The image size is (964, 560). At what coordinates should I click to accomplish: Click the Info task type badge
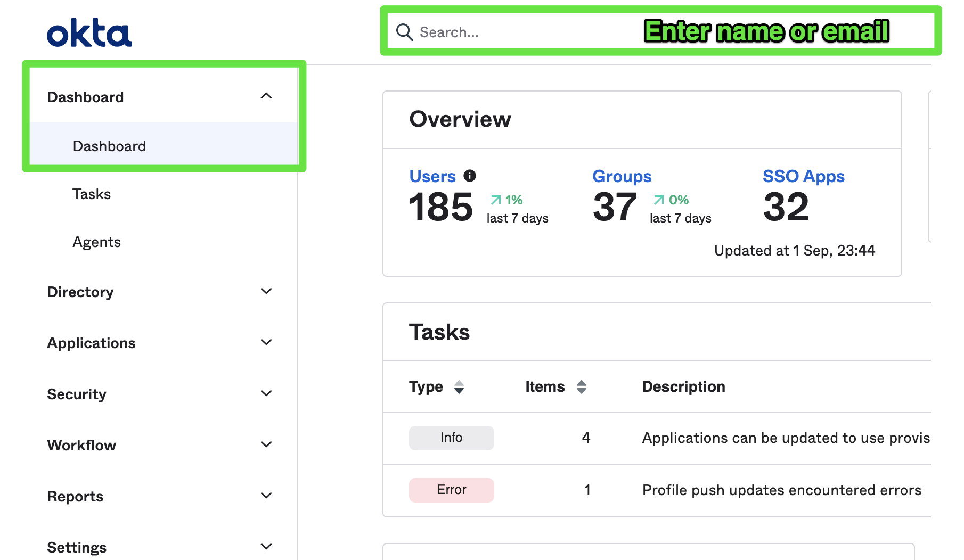(452, 438)
